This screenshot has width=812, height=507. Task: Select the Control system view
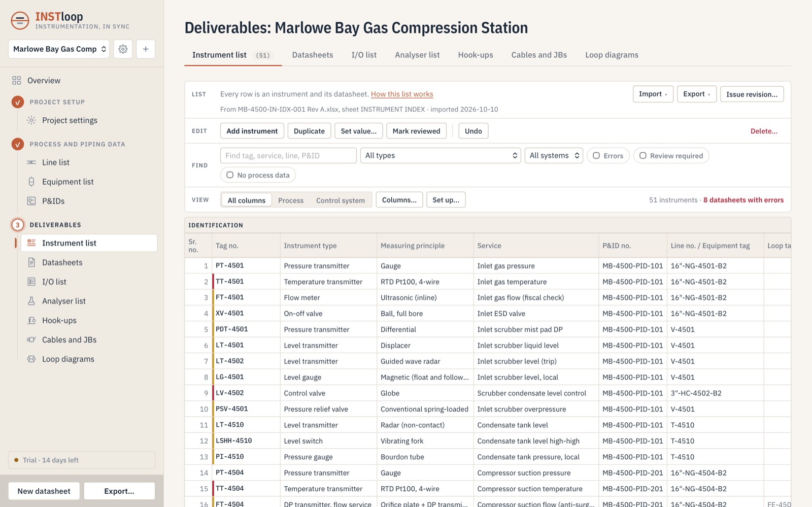(341, 200)
